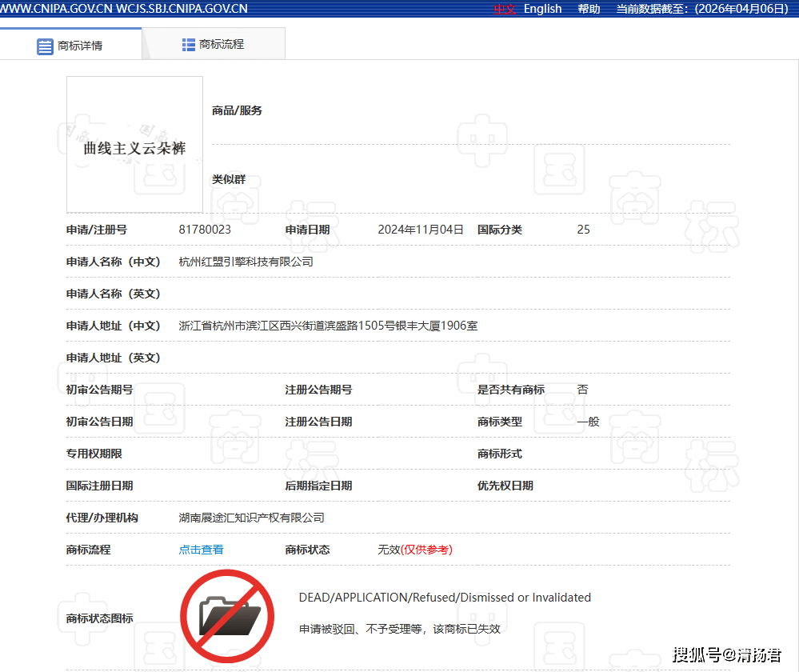Image resolution: width=799 pixels, height=672 pixels.
Task: Click applicant name 杭州红盟引擎科技有限公司
Action: point(246,262)
